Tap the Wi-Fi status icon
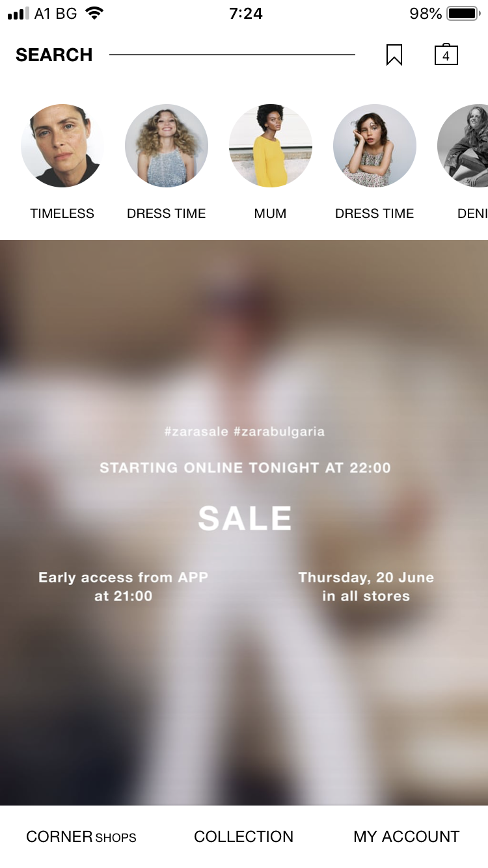 click(95, 13)
